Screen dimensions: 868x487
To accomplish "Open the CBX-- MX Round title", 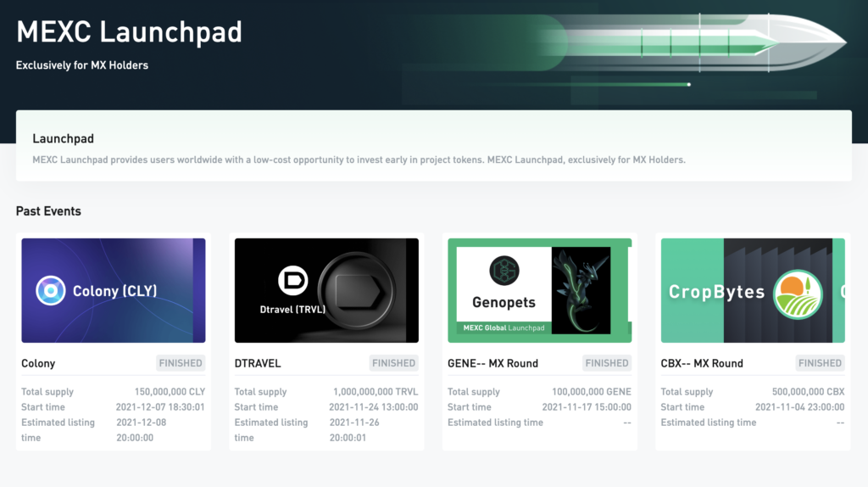I will tap(702, 363).
